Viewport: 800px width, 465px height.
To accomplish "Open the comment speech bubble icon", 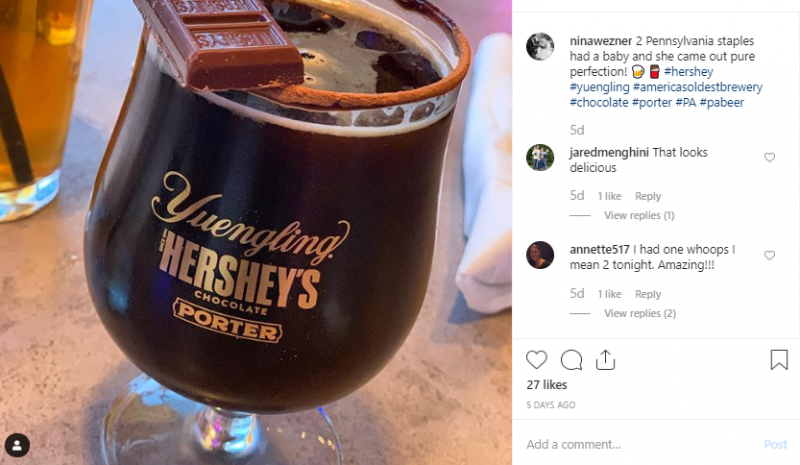I will tap(571, 360).
